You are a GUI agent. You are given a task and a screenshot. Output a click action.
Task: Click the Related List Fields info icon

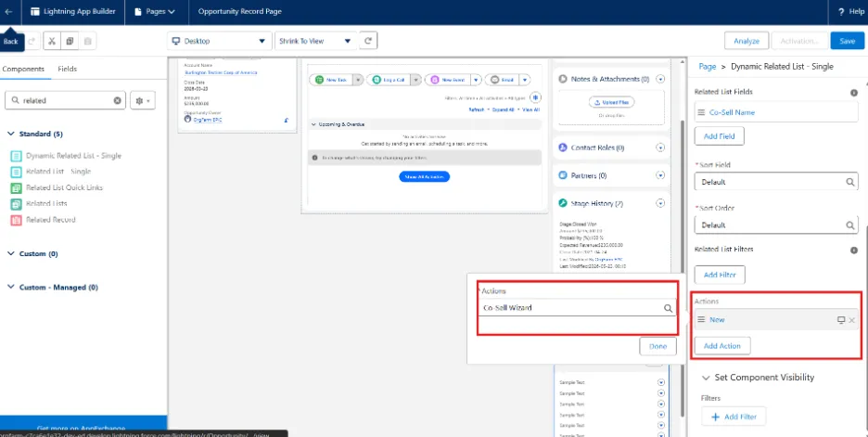coord(853,93)
